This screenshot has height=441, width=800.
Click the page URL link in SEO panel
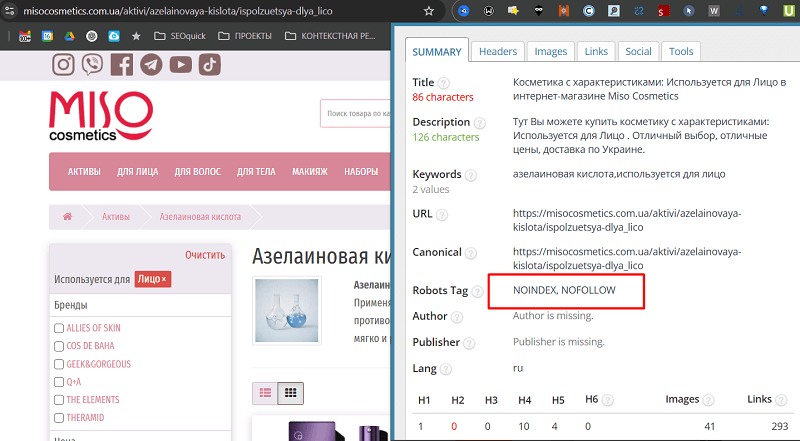pos(627,220)
